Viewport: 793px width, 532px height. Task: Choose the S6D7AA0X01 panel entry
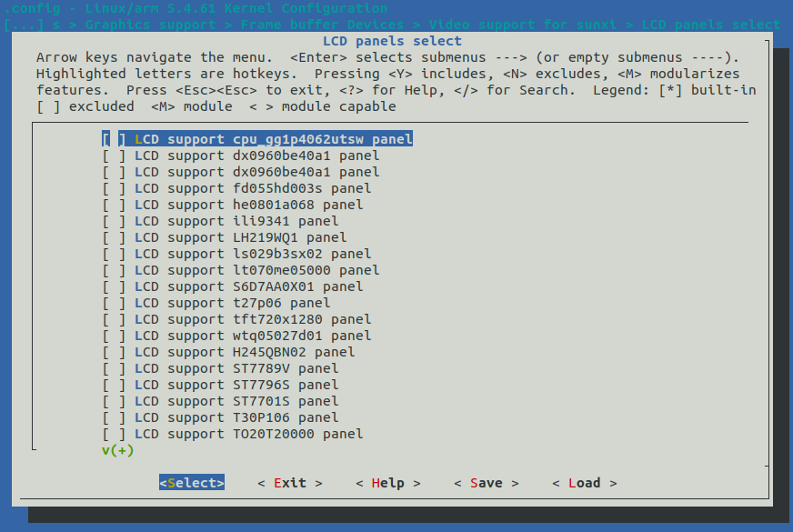[248, 286]
